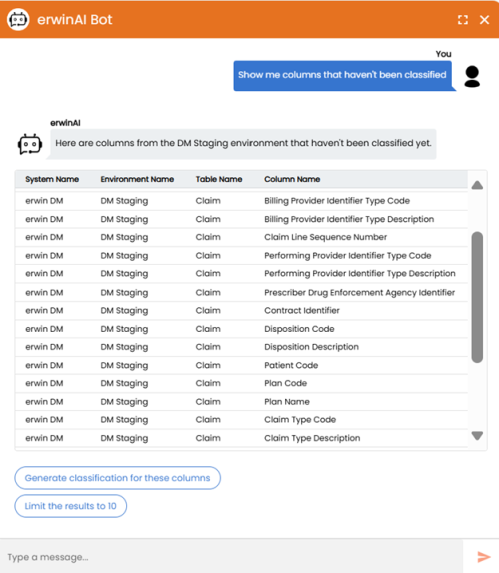Select the Contract Identifier row
This screenshot has width=499, height=573.
point(241,310)
